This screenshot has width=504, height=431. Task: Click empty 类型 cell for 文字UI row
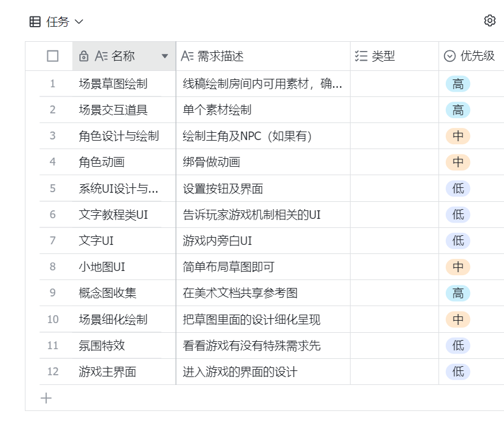coord(394,241)
